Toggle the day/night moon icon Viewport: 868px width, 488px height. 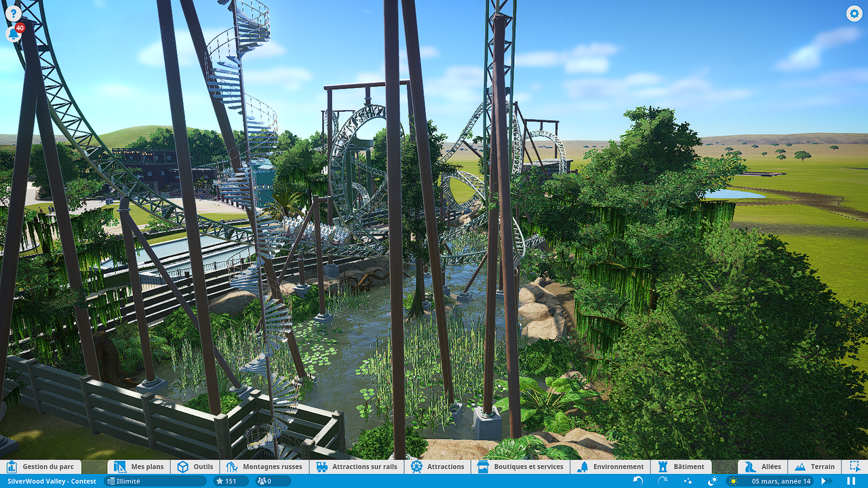coord(713,481)
